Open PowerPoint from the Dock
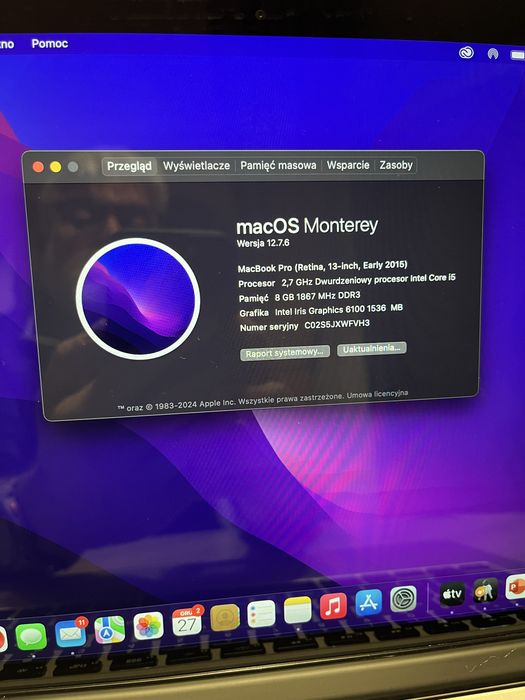 (x=516, y=587)
